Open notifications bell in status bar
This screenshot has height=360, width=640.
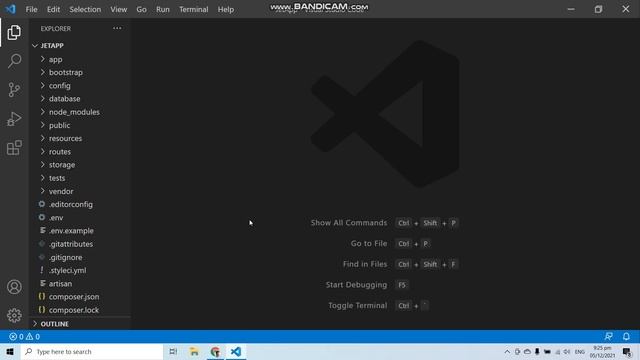coord(626,336)
